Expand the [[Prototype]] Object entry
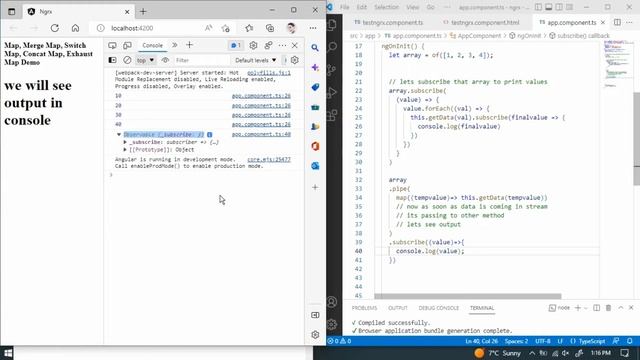Viewport: 640px width, 360px height. tap(125, 150)
